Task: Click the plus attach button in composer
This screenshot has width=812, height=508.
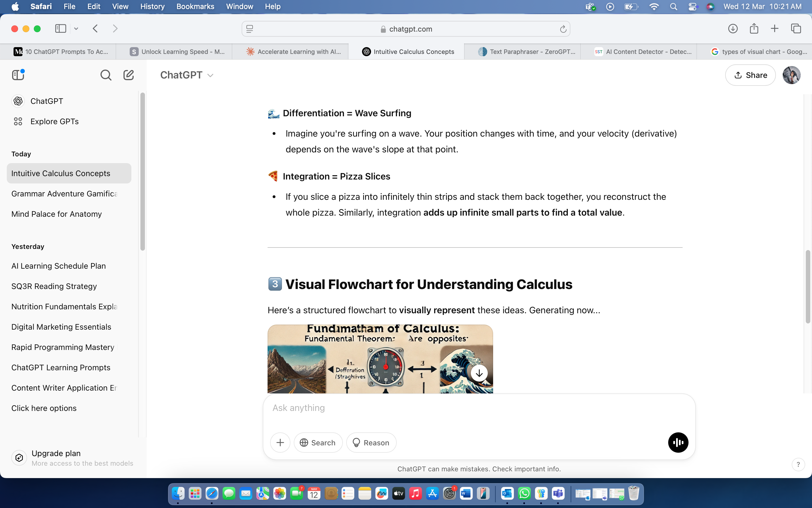Action: [x=280, y=443]
